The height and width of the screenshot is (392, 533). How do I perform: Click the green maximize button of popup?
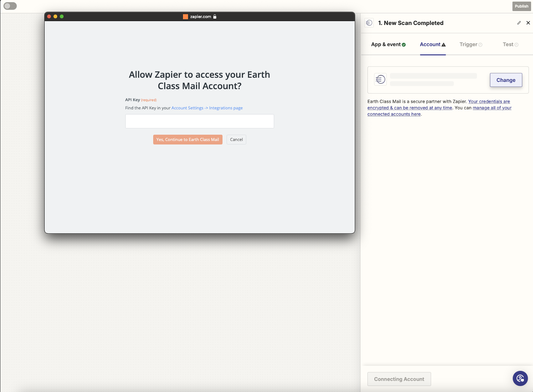[62, 17]
